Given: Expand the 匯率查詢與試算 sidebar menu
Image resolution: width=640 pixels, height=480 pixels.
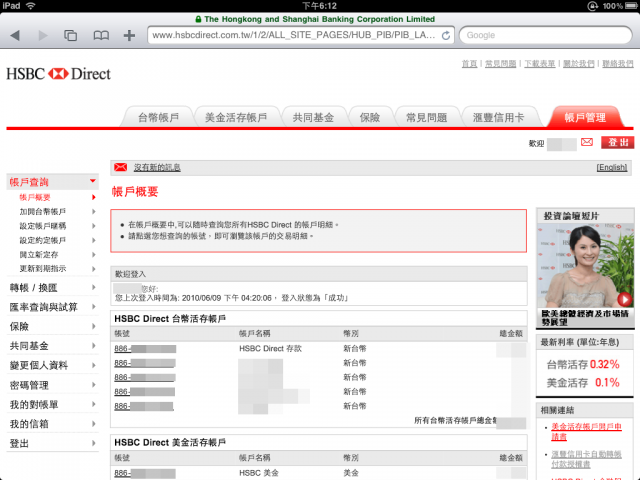Looking at the screenshot, I should pos(53,307).
